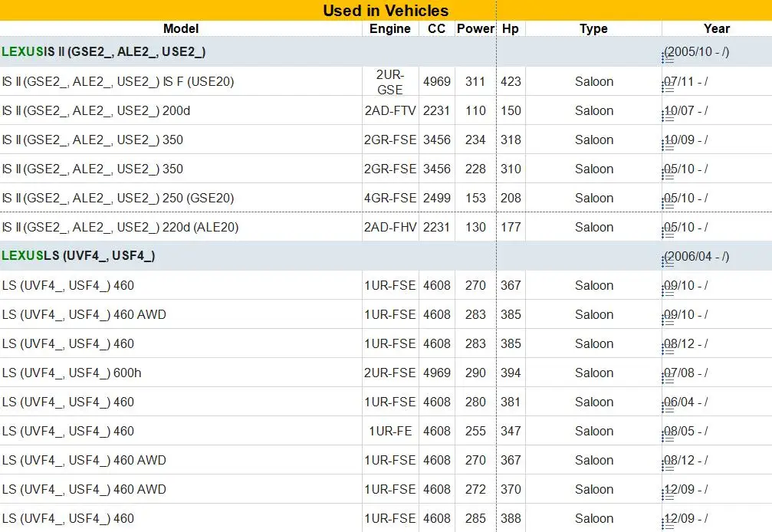
Task: Click the model cell ending "200d"
Action: point(96,110)
